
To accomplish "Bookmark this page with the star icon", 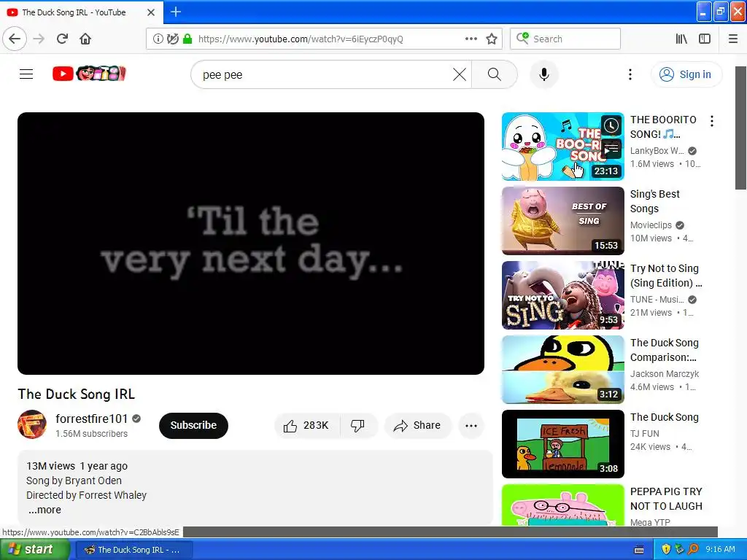I will 492,39.
